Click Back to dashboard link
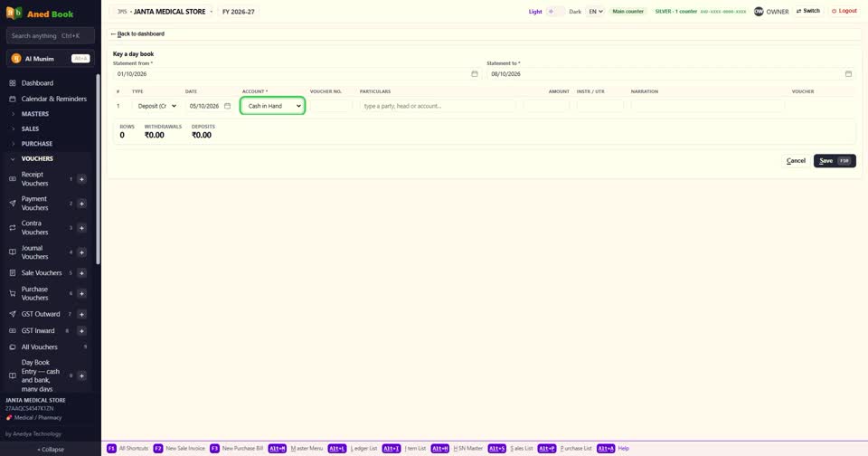The width and height of the screenshot is (868, 456). pos(137,33)
